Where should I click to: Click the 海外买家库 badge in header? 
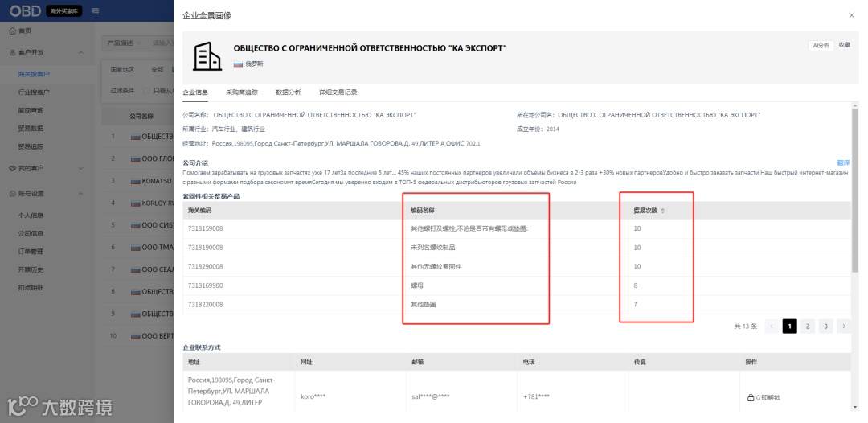coord(63,10)
